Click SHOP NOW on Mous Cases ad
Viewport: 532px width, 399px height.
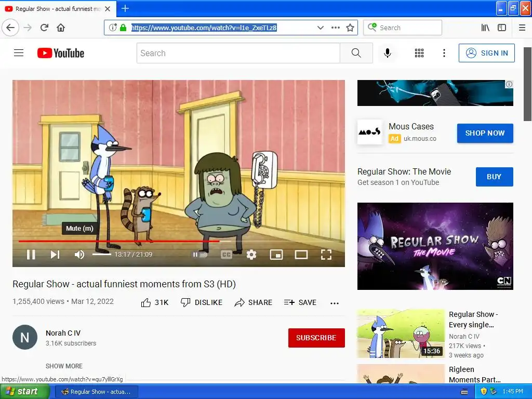tap(485, 133)
